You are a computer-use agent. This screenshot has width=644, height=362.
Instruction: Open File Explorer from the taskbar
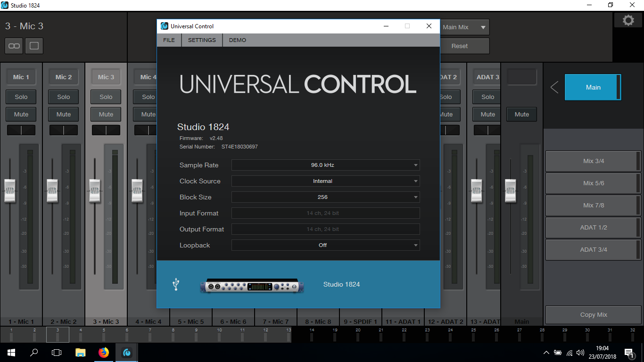pyautogui.click(x=81, y=353)
